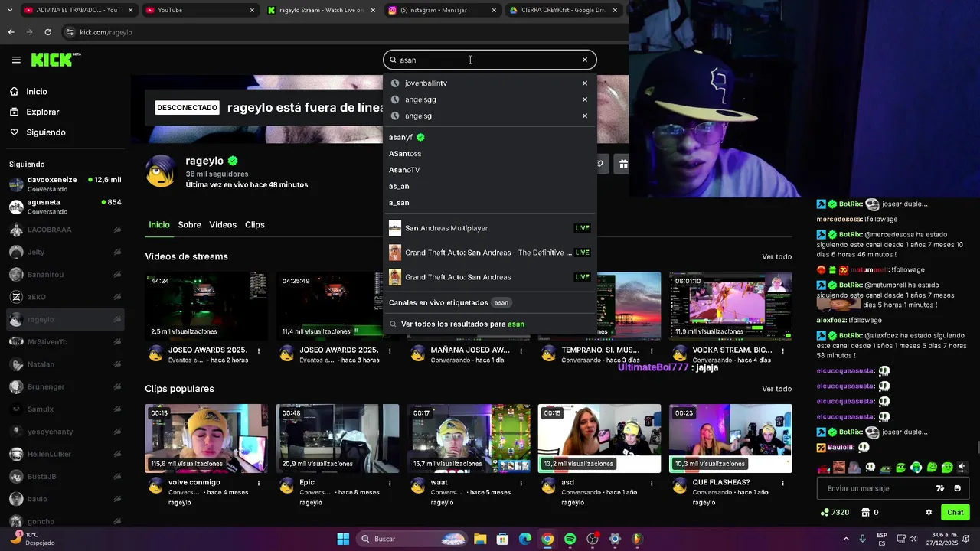Open Spotify from the taskbar
The width and height of the screenshot is (980, 551).
(570, 539)
